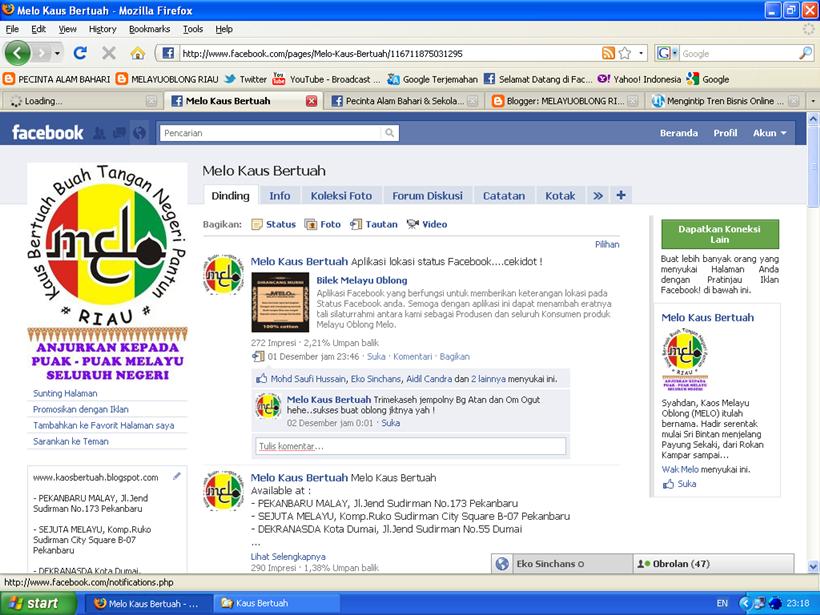This screenshot has height=615, width=820.
Task: Open the History menu
Action: (102, 29)
